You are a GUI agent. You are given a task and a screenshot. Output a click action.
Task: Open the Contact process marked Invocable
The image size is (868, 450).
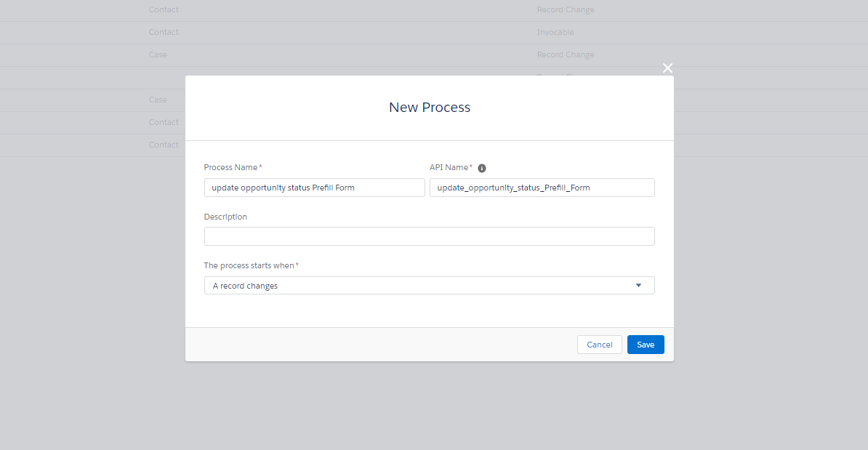164,32
